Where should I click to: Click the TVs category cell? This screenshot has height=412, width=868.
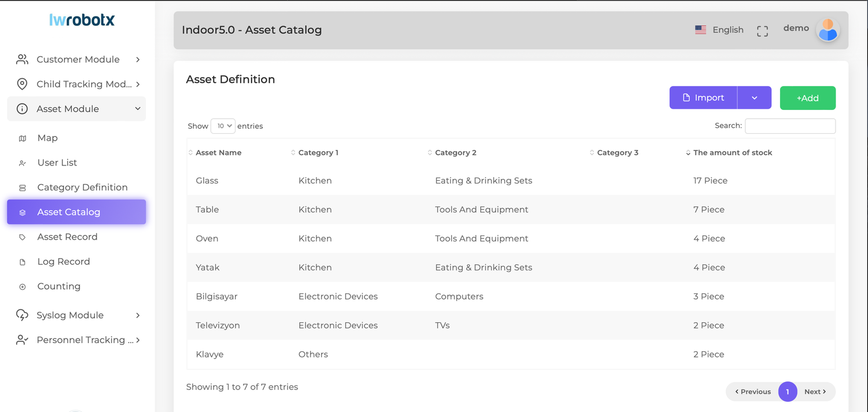[x=443, y=325]
